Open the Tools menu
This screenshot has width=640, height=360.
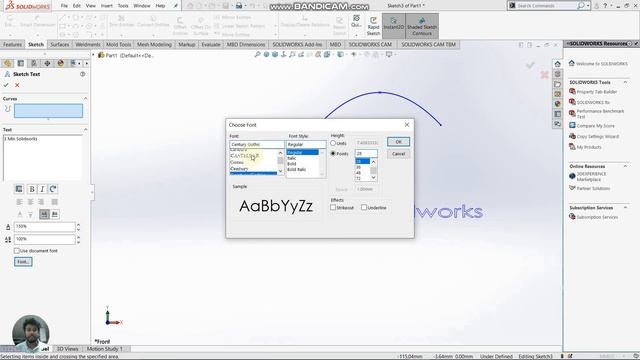[123, 6]
